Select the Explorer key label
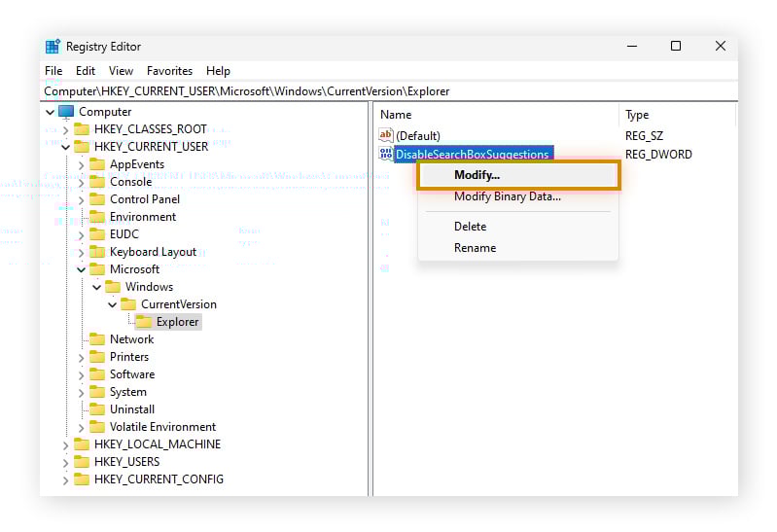Screen dimensions: 777x532 point(177,322)
